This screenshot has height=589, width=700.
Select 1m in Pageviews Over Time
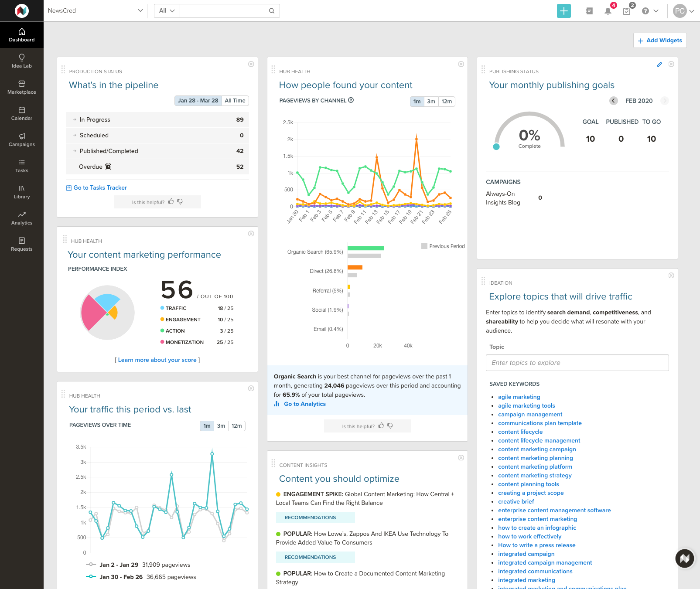[207, 426]
